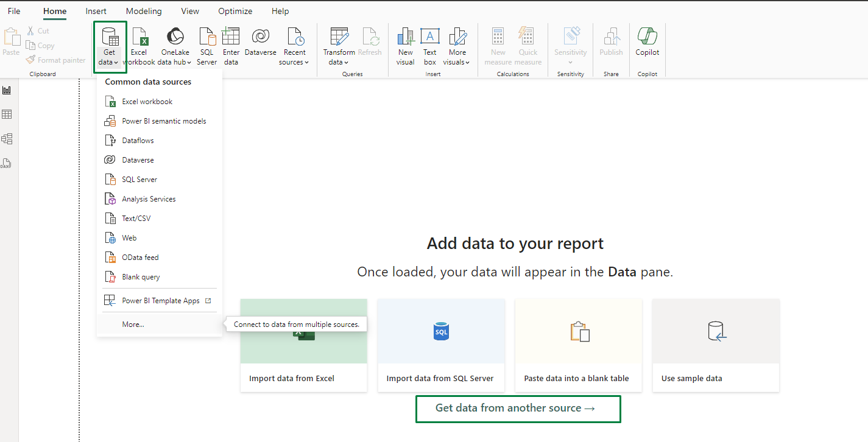
Task: Choose OData feed menu item
Action: coord(160,258)
